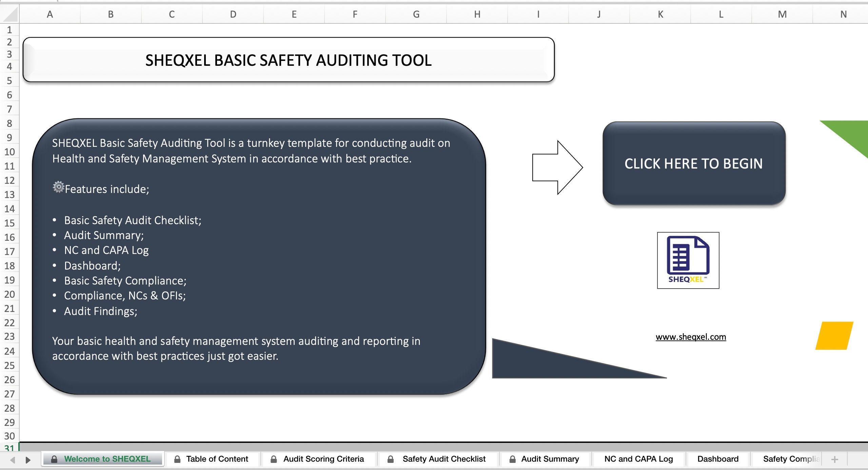Click the lock icon on Audit Scoring Criteria tab
Image resolution: width=868 pixels, height=470 pixels.
[274, 459]
